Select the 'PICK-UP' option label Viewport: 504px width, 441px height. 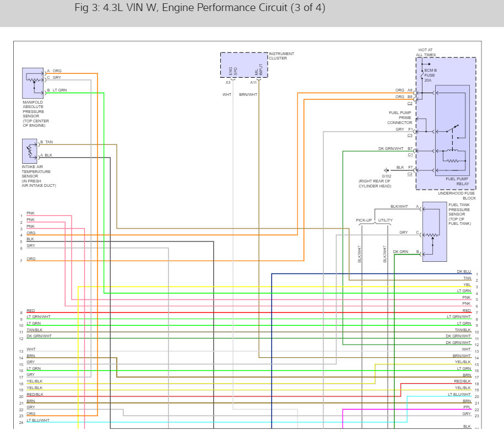pyautogui.click(x=364, y=220)
